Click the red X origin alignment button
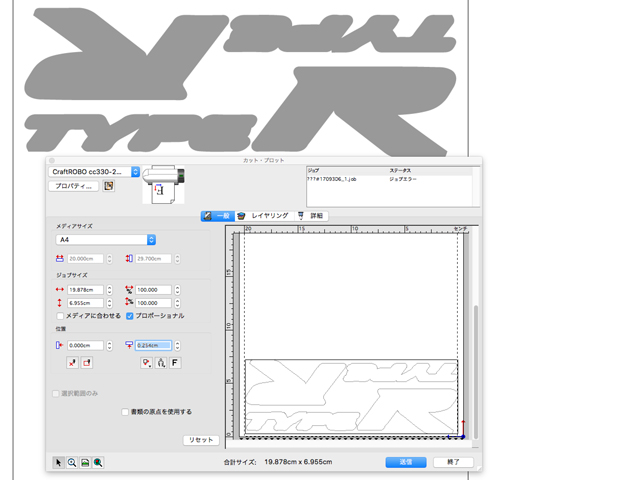This screenshot has width=640, height=480. [72, 363]
